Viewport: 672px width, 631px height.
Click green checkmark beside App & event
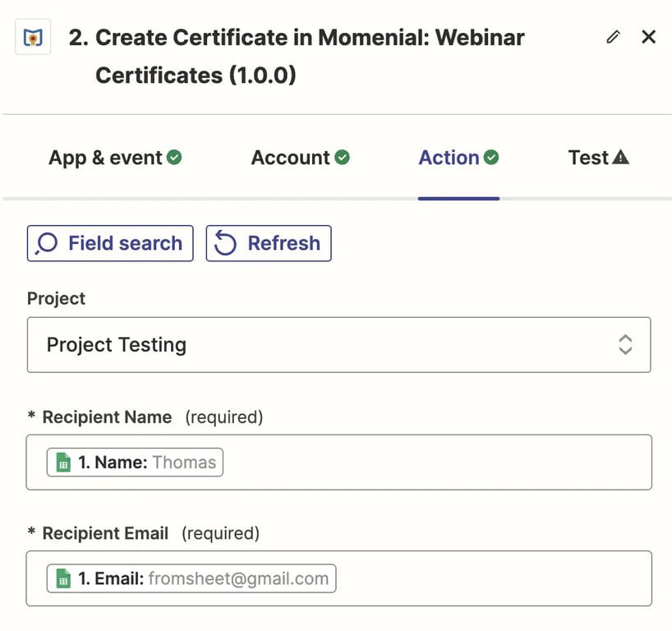174,157
